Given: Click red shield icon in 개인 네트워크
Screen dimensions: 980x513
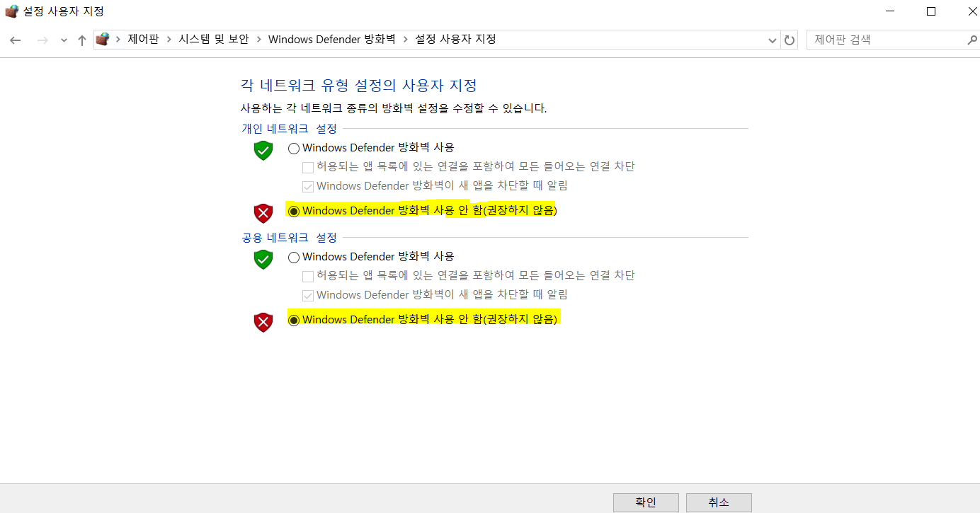Looking at the screenshot, I should point(263,213).
